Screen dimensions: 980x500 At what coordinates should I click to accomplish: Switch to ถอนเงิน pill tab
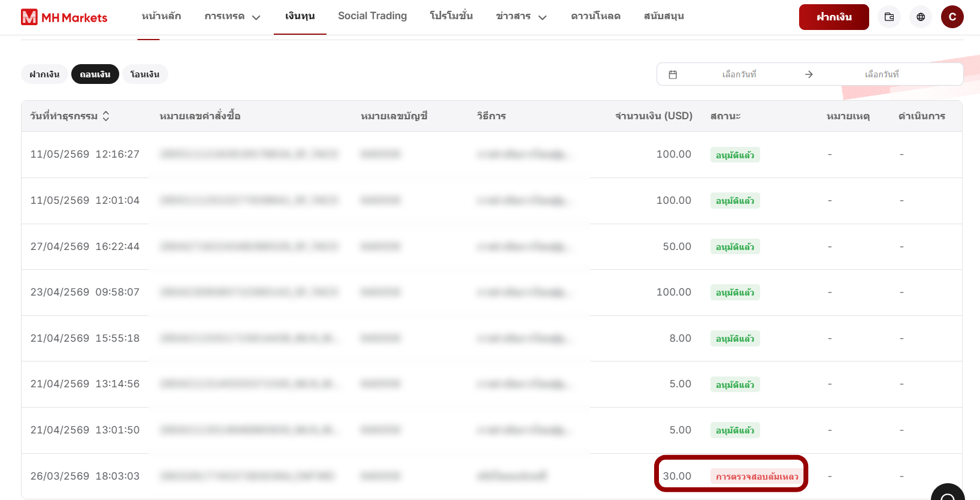point(95,74)
